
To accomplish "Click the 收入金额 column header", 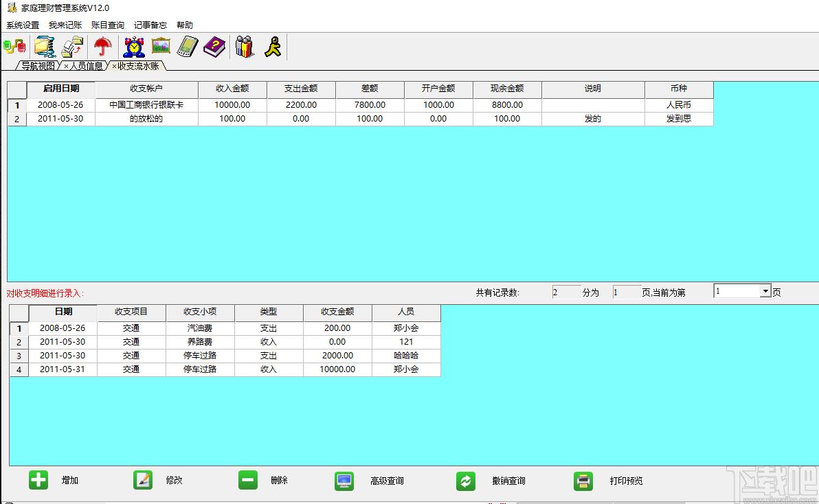I will (232, 89).
